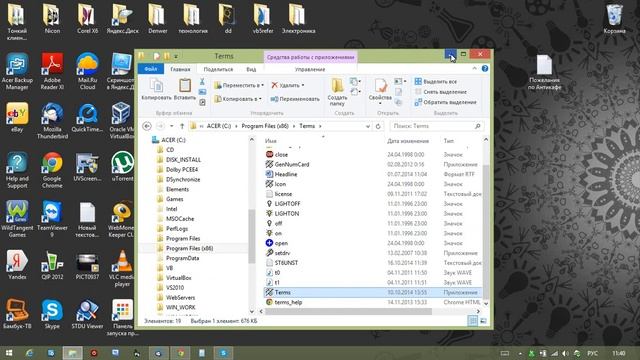Open the Файл tab
Viewport: 640px width, 360px height.
point(151,69)
